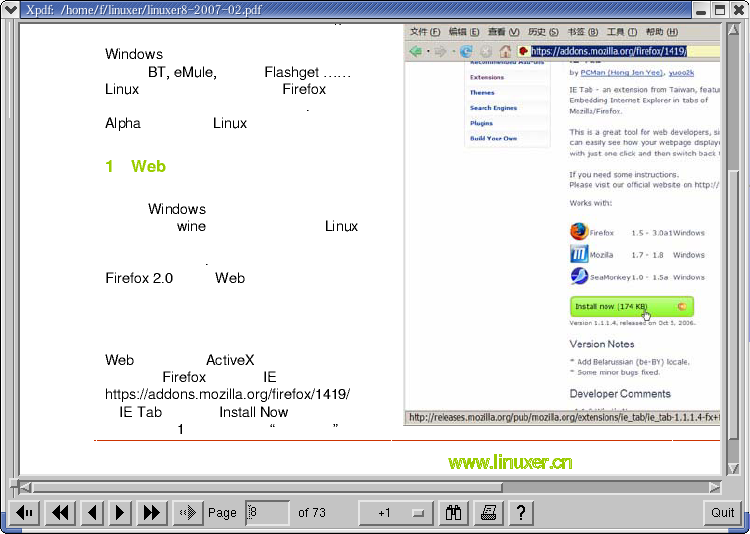The height and width of the screenshot is (534, 750).
Task: Click the Themes sidebar link
Action: click(x=482, y=92)
